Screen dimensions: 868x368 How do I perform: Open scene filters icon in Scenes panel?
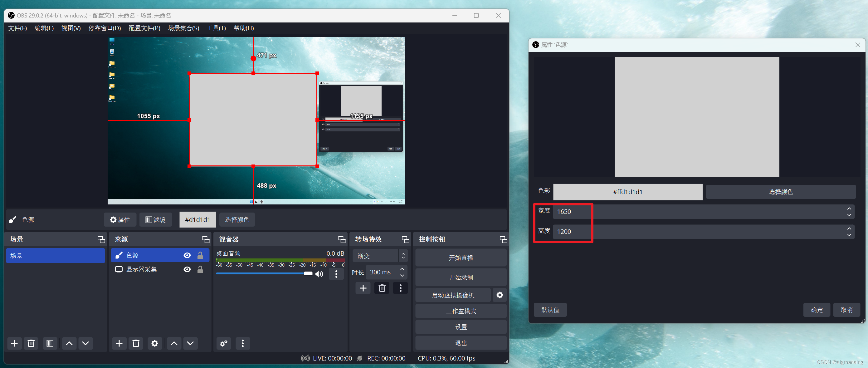(50, 343)
